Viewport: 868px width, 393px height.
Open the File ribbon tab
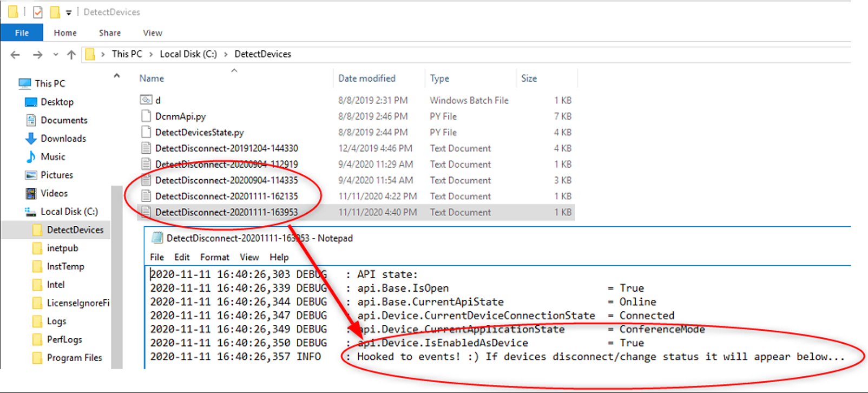22,33
